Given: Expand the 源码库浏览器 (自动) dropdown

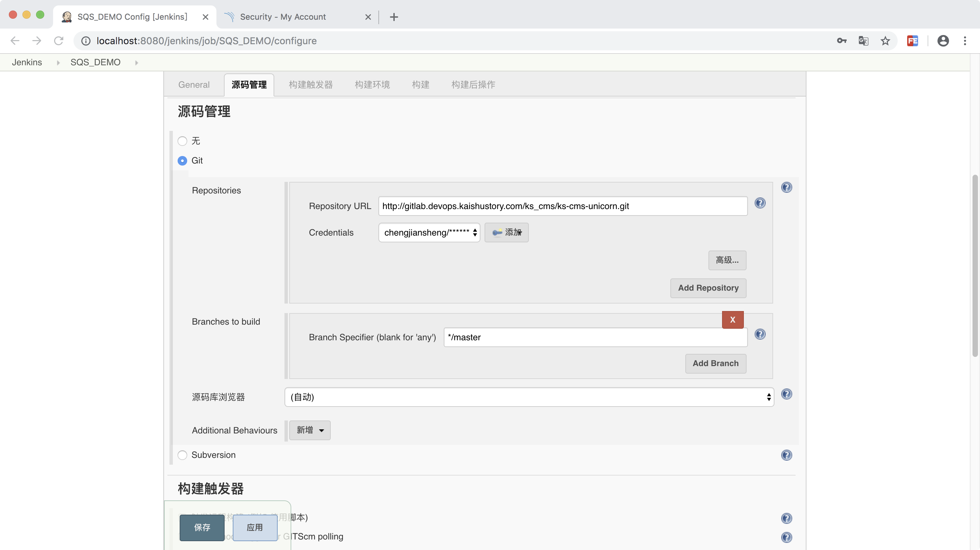Looking at the screenshot, I should tap(529, 397).
